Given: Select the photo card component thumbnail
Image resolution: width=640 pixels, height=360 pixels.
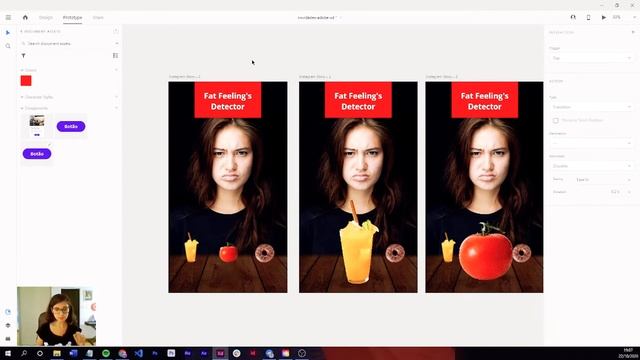Looking at the screenshot, I should pyautogui.click(x=37, y=126).
